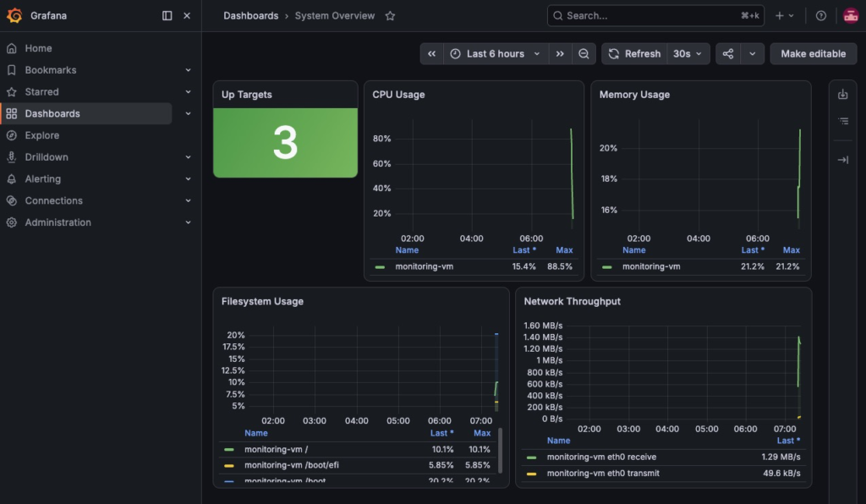The width and height of the screenshot is (866, 504).
Task: Click the export download icon in right panel
Action: coord(843,95)
